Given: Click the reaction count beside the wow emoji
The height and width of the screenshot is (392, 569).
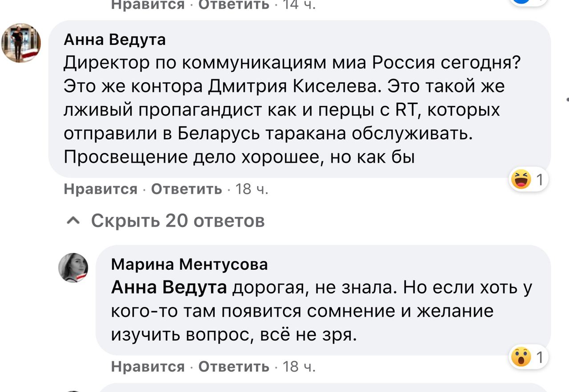Looking at the screenshot, I should coord(539,357).
